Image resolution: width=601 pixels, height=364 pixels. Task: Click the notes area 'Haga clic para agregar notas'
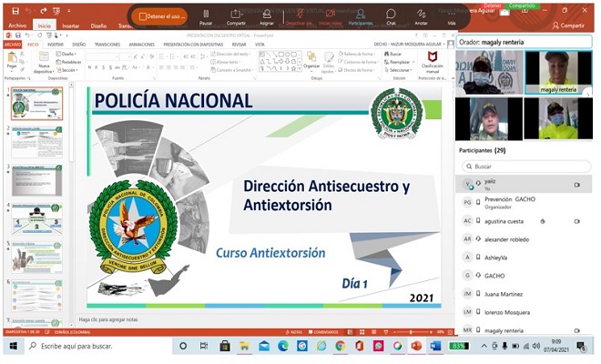point(108,319)
